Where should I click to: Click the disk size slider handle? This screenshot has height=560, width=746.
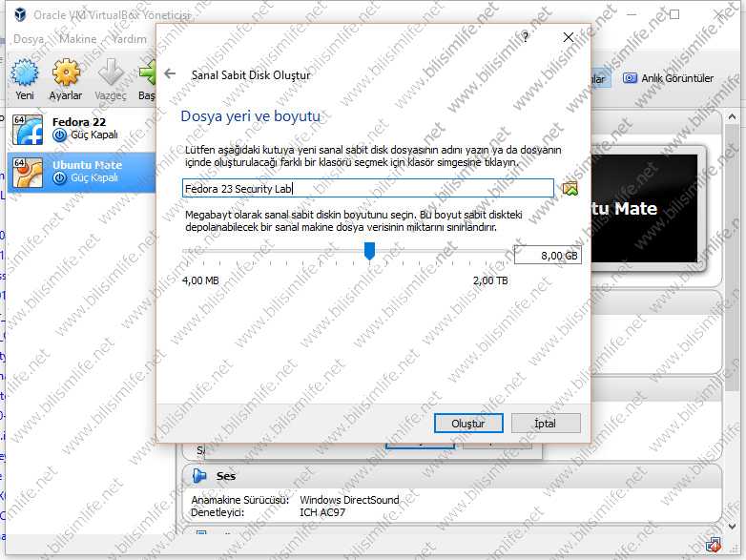[369, 251]
